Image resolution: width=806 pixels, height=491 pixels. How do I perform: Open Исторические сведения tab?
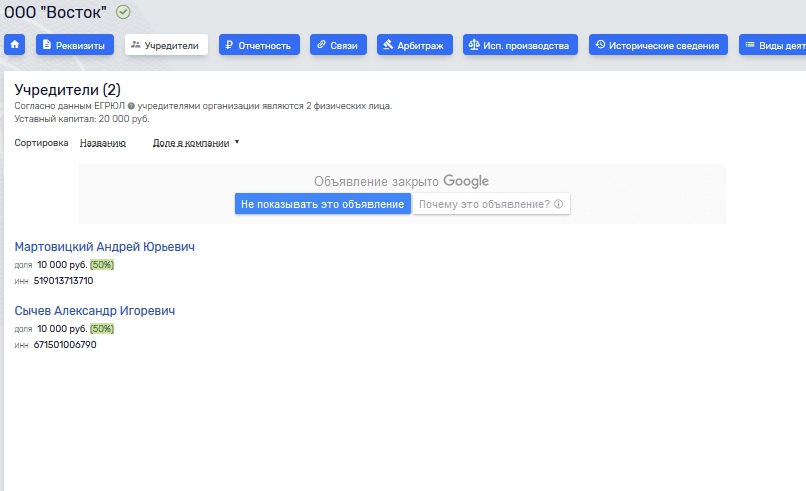point(658,45)
